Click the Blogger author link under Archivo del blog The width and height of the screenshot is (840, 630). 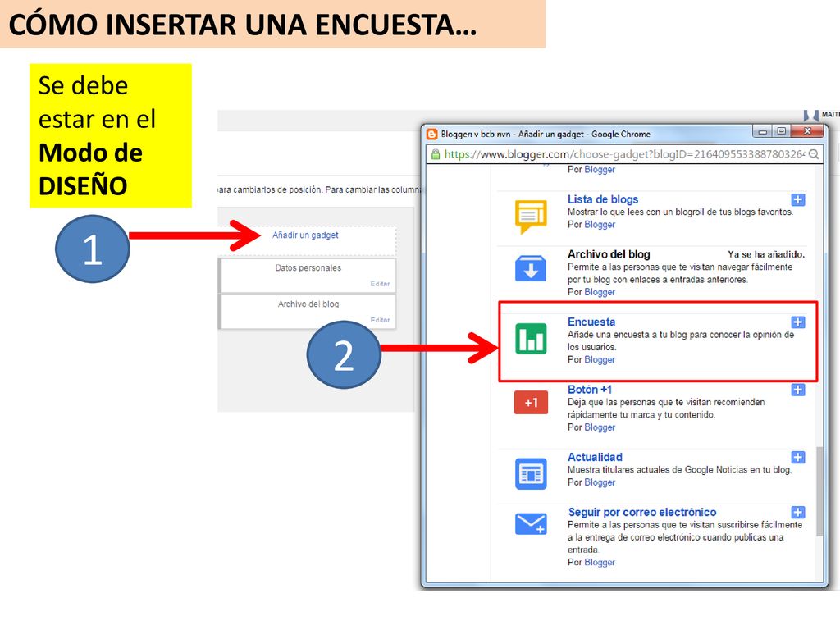point(600,292)
